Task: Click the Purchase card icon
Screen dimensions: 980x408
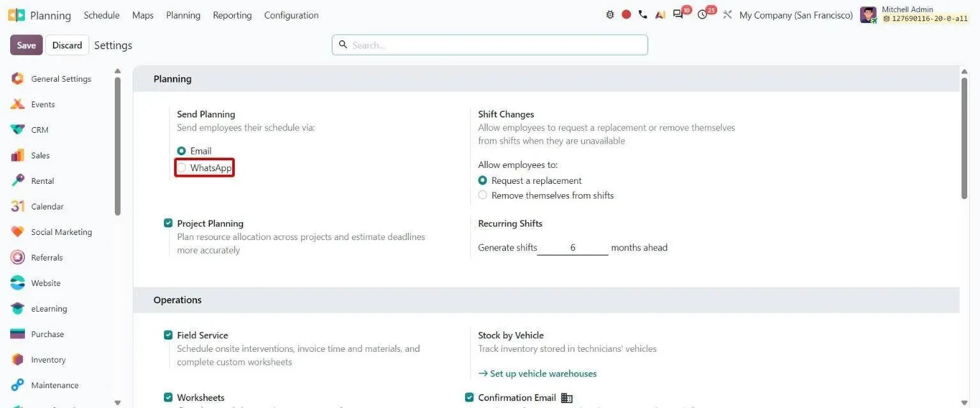Action: 18,334
